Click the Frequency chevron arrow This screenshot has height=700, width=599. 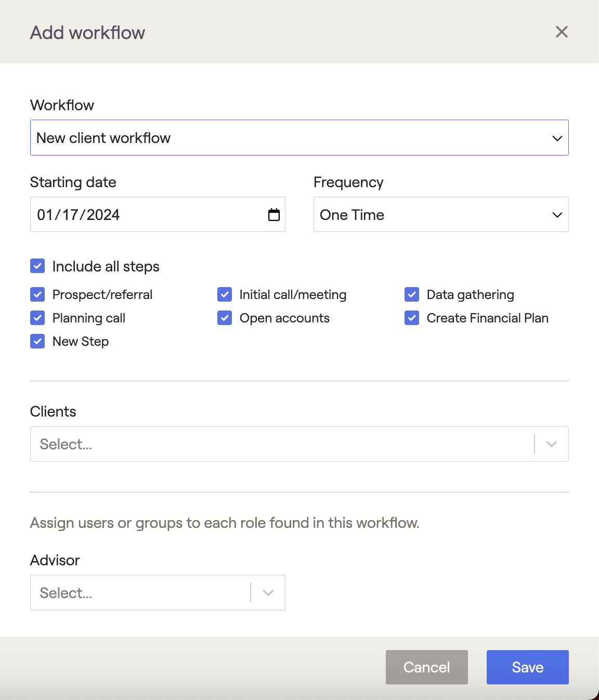pyautogui.click(x=557, y=215)
